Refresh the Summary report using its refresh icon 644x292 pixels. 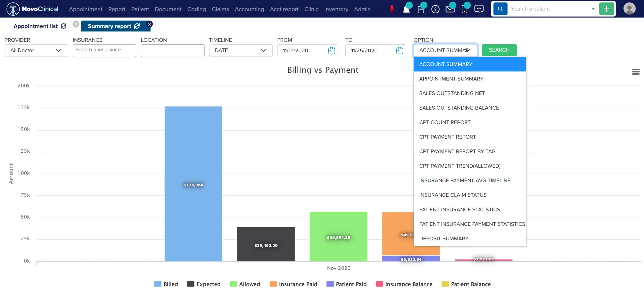[137, 26]
